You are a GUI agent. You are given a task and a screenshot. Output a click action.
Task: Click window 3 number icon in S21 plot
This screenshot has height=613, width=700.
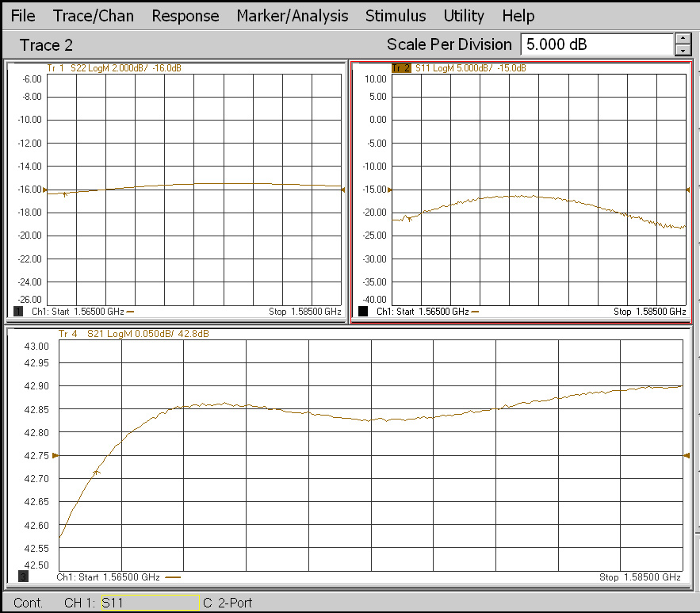coord(23,576)
